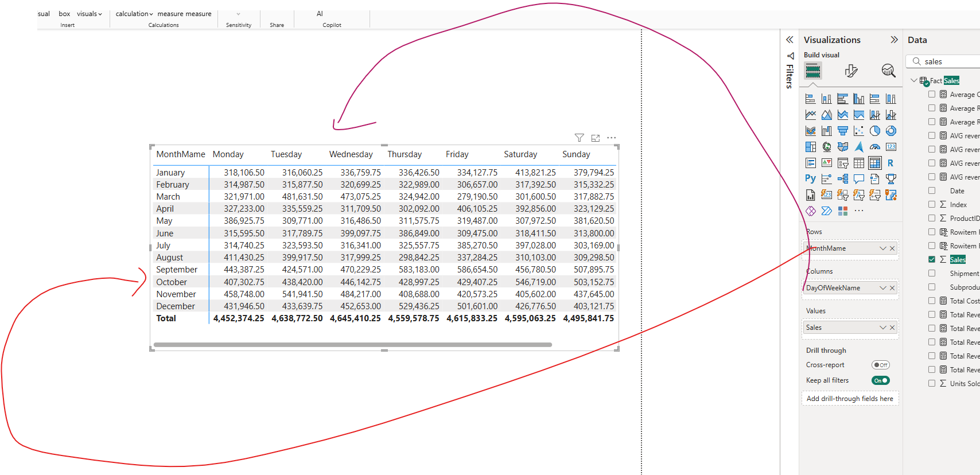The image size is (980, 475).
Task: Open Sales field dropdown in Values
Action: click(x=883, y=328)
